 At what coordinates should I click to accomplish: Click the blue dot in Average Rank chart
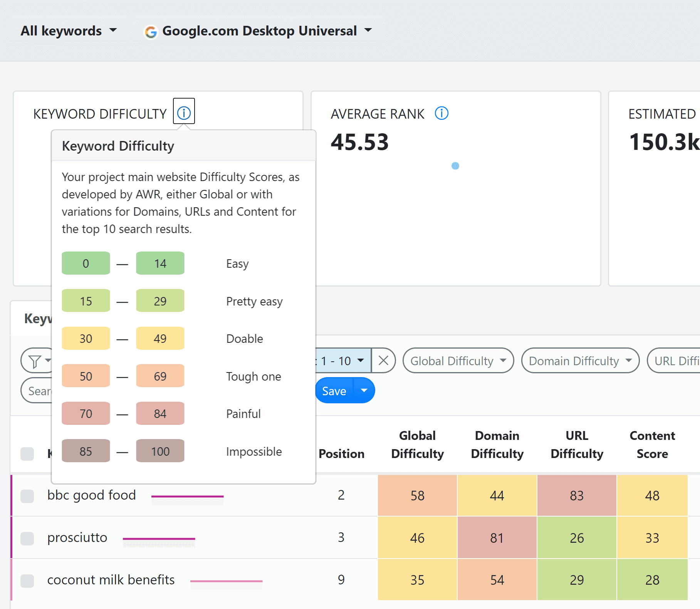pos(455,166)
